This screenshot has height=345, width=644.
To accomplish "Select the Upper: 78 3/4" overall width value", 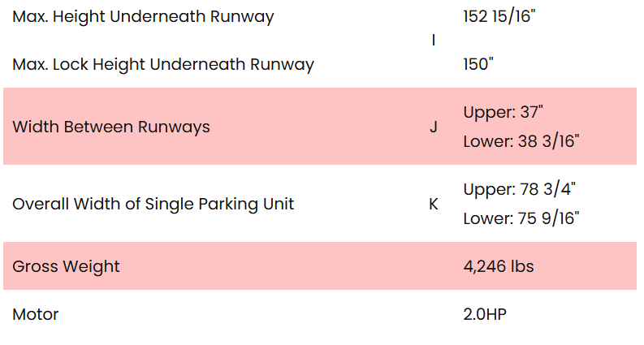I will pyautogui.click(x=519, y=189).
